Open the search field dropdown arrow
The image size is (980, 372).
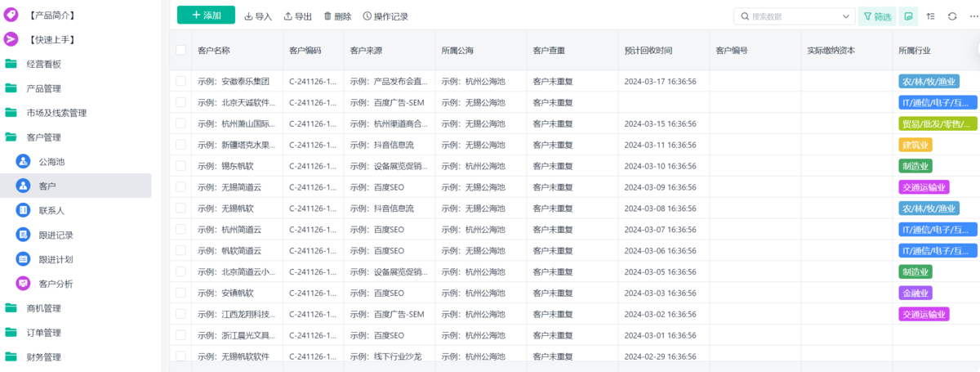coord(847,16)
